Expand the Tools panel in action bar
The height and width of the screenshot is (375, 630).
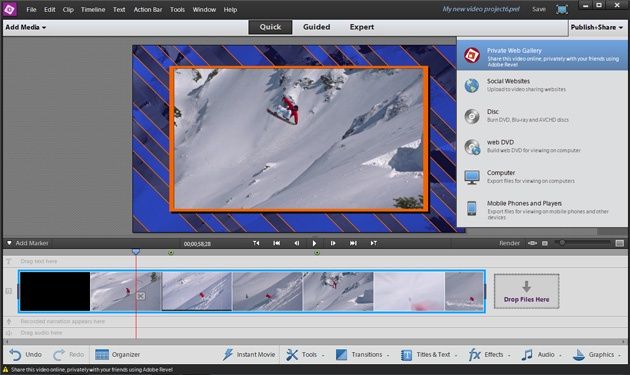pyautogui.click(x=305, y=355)
